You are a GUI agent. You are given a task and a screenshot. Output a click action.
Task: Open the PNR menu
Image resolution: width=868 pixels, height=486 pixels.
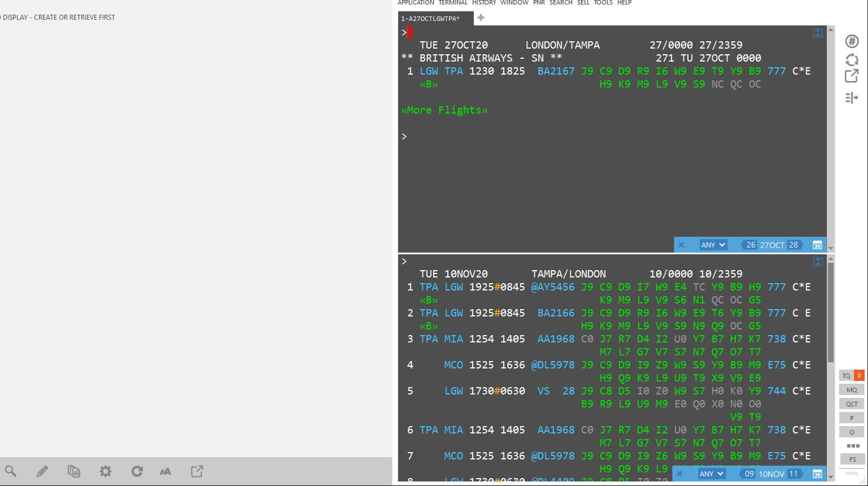click(x=539, y=3)
